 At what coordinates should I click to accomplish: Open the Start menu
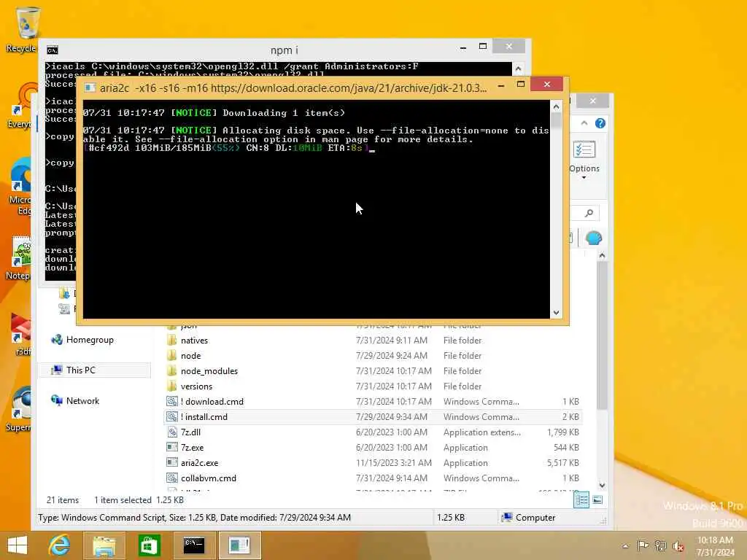(18, 545)
